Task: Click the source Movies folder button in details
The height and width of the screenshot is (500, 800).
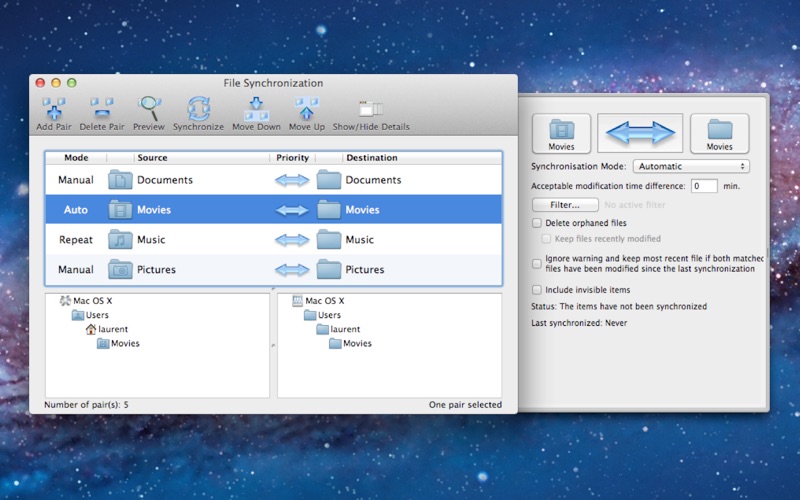Action: [x=561, y=133]
